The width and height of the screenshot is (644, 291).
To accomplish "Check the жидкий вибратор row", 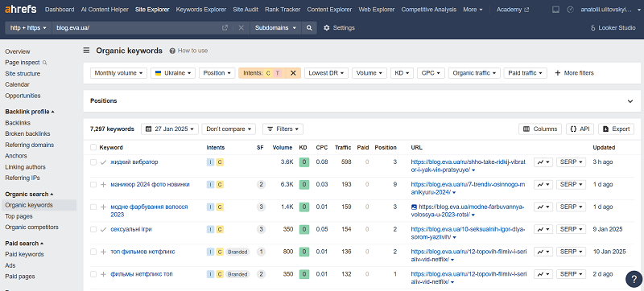I will (93, 162).
